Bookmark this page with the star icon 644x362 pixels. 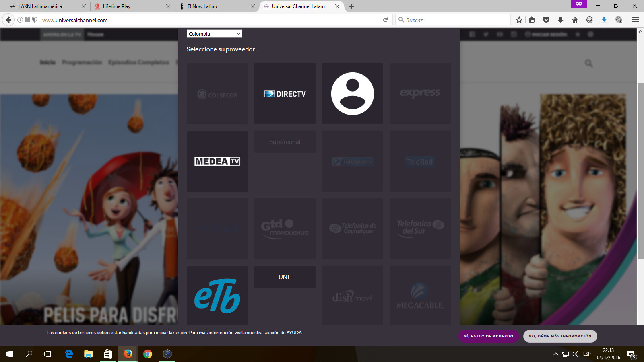pos(519,20)
